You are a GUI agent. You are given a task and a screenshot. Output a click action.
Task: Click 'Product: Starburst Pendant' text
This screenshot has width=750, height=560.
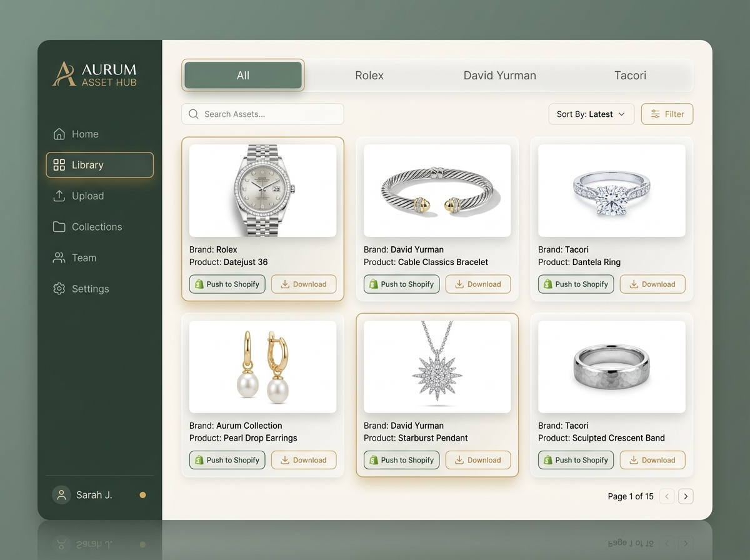coord(416,438)
